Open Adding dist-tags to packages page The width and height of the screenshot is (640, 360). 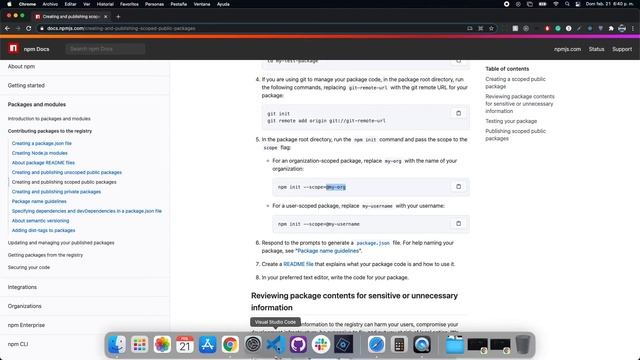[x=44, y=231]
